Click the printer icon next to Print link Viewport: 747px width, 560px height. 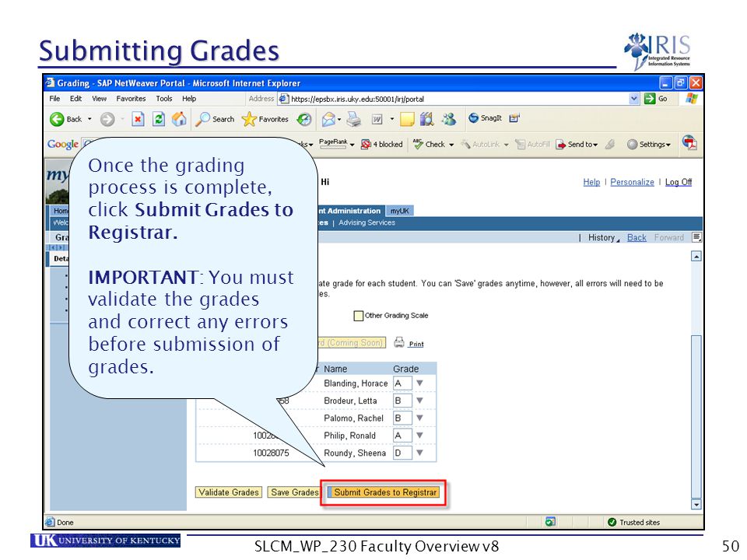tap(399, 342)
